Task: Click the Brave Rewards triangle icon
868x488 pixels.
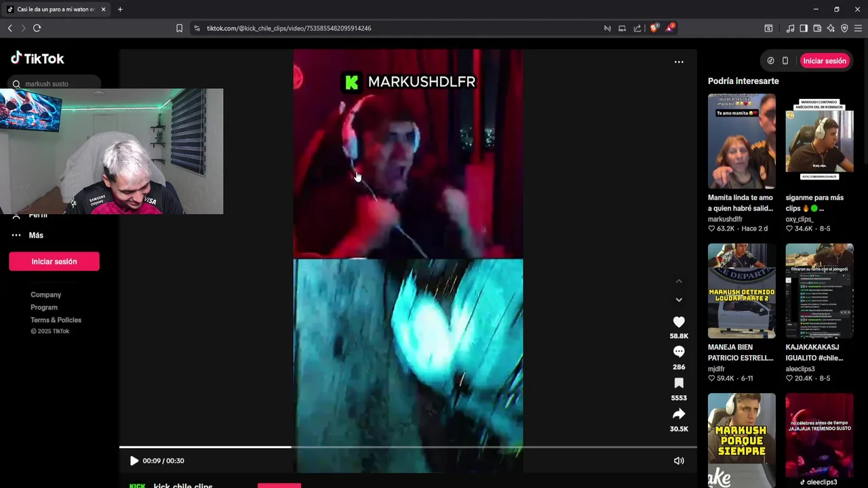Action: 670,28
